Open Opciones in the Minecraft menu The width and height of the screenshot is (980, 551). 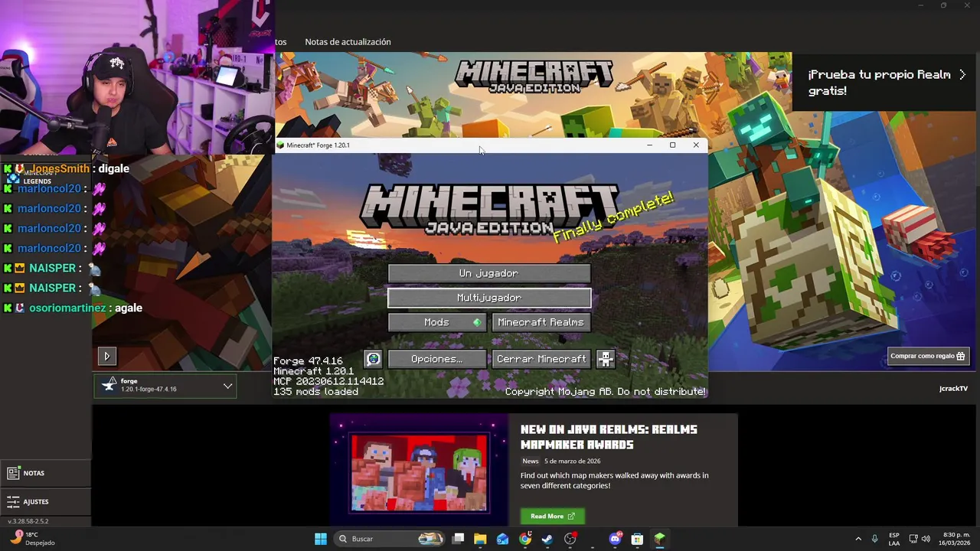[437, 359]
